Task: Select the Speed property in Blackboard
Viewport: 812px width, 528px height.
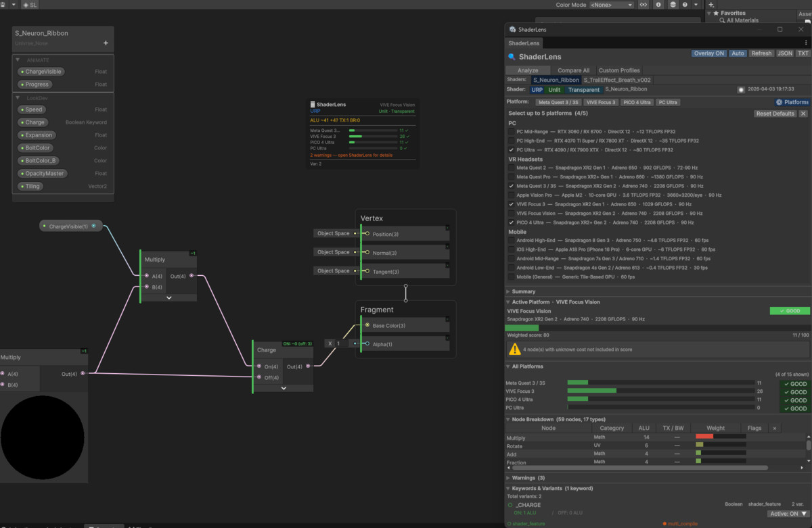Action: point(32,110)
